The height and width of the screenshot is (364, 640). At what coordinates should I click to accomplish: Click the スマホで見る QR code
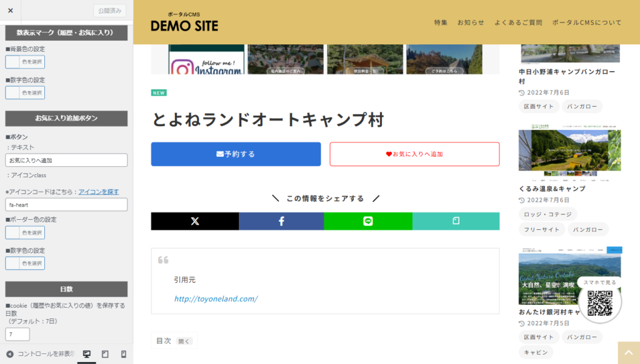[600, 303]
